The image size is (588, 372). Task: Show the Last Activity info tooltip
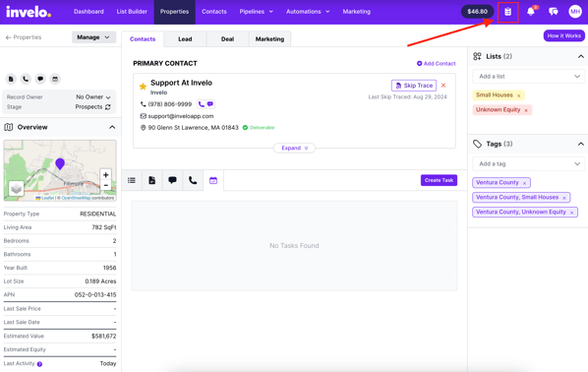click(39, 364)
